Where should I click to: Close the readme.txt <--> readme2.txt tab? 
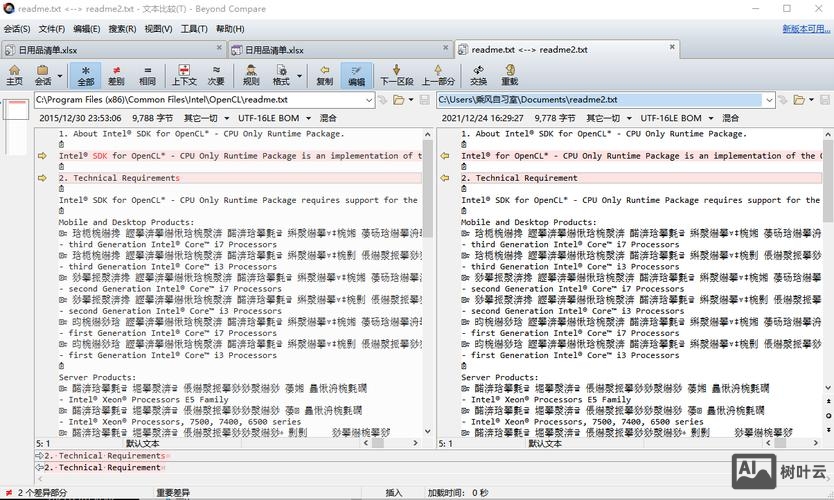672,47
